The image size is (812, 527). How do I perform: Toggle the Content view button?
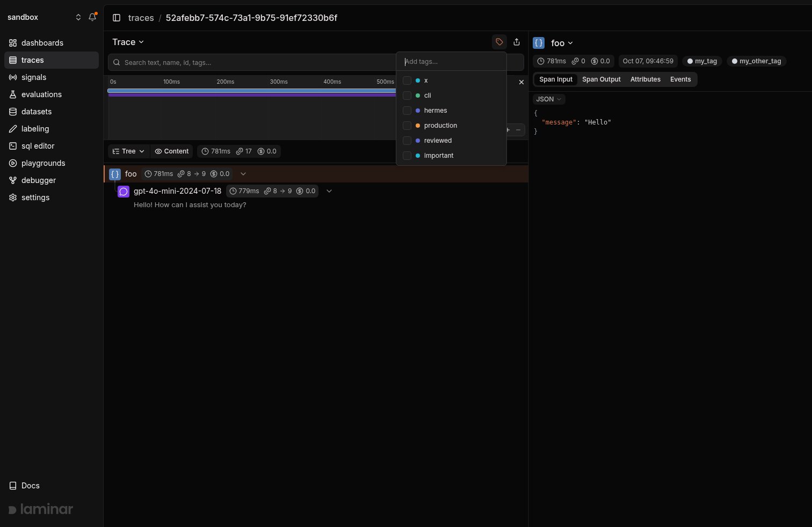tap(172, 151)
